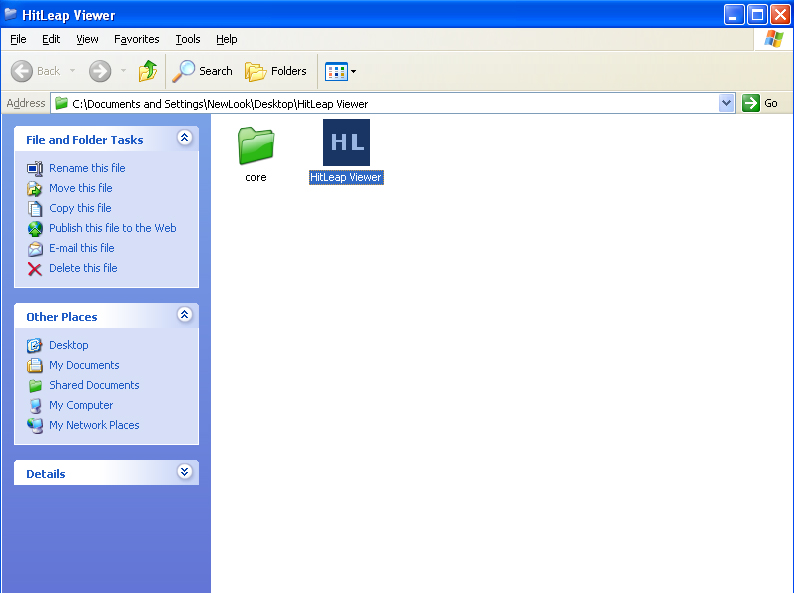Screen dimensions: 794x593
Task: Open the Back history dropdown arrow
Action: [72, 71]
